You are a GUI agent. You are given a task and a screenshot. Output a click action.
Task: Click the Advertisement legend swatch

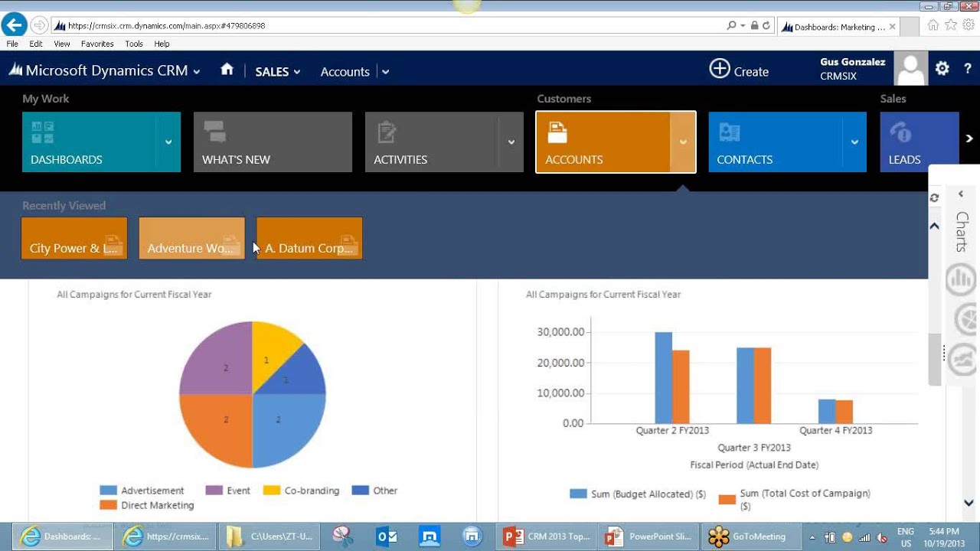[108, 491]
